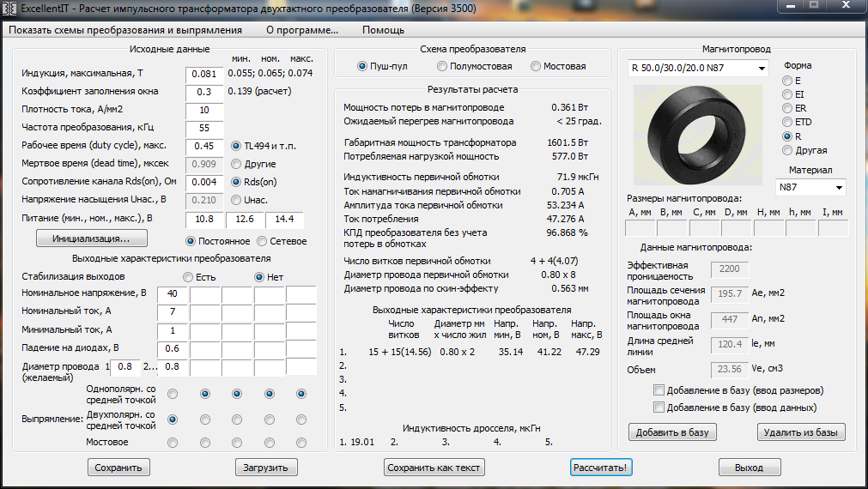Click the conversion frequency kHz field
The image size is (868, 489).
click(x=204, y=128)
